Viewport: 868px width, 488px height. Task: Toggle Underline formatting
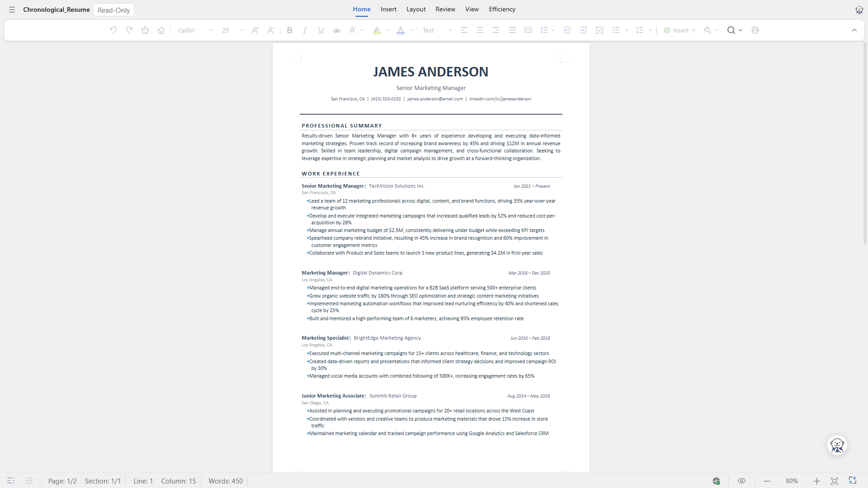[321, 30]
